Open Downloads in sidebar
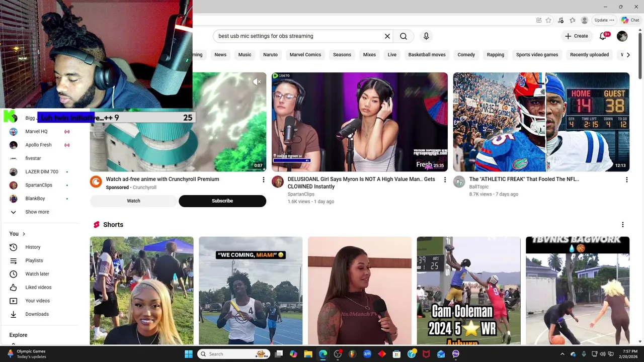This screenshot has width=644, height=362. [x=40, y=314]
